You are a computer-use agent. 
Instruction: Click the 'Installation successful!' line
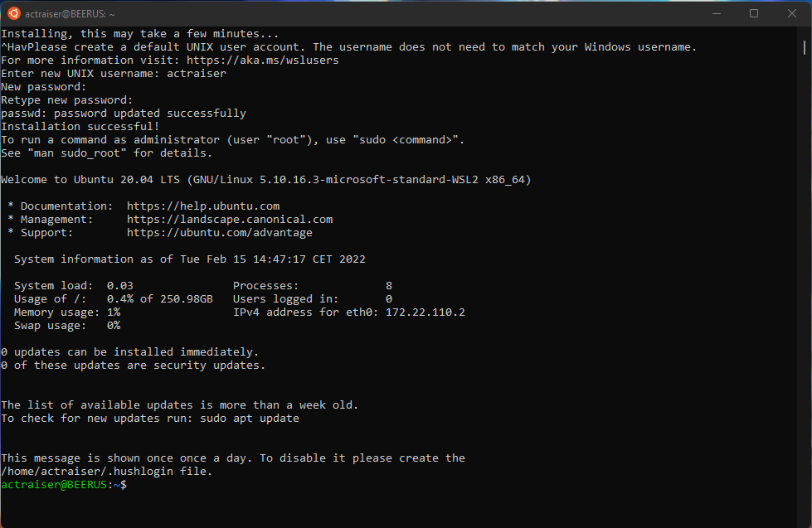tap(80, 126)
